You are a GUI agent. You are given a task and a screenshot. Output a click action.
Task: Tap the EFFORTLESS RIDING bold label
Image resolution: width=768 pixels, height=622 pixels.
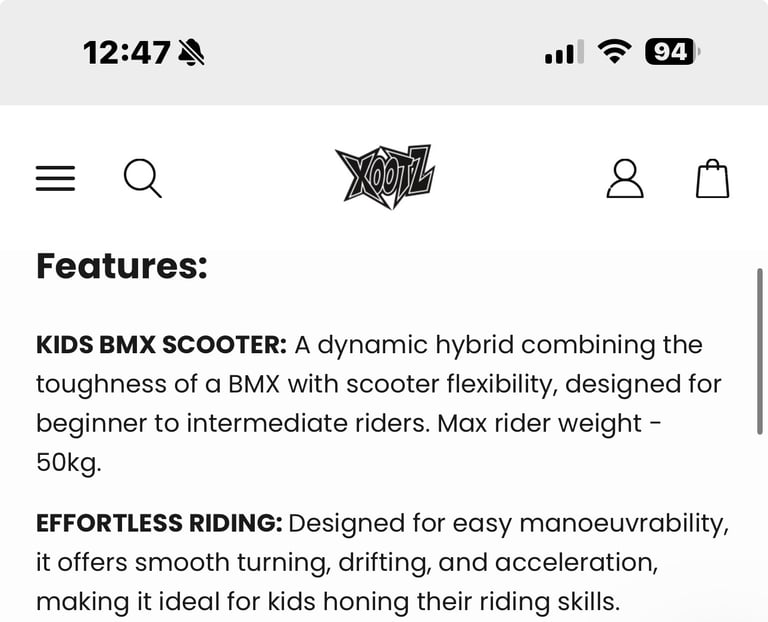point(159,523)
